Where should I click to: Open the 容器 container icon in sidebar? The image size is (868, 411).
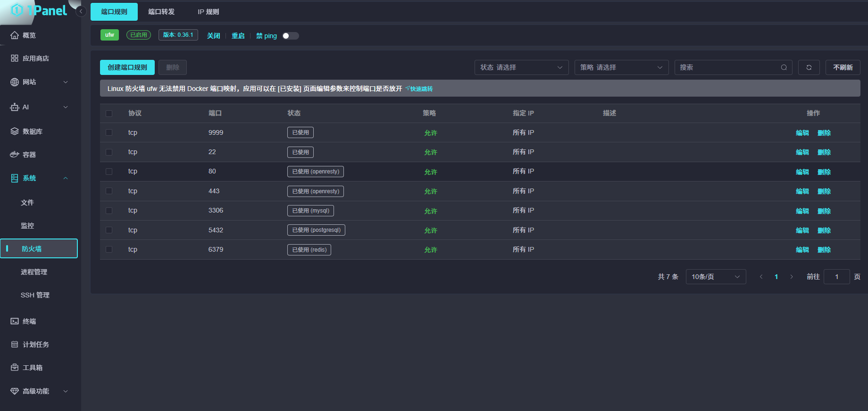(x=15, y=155)
